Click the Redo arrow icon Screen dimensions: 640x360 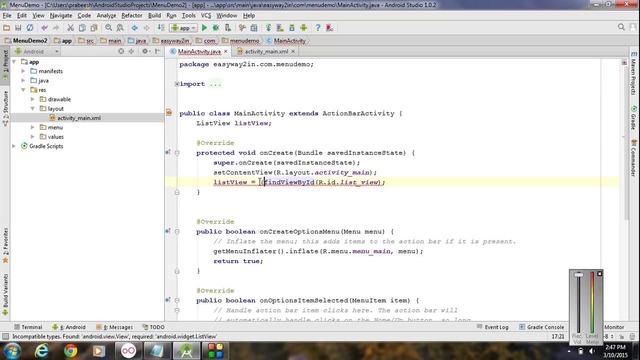[56, 28]
